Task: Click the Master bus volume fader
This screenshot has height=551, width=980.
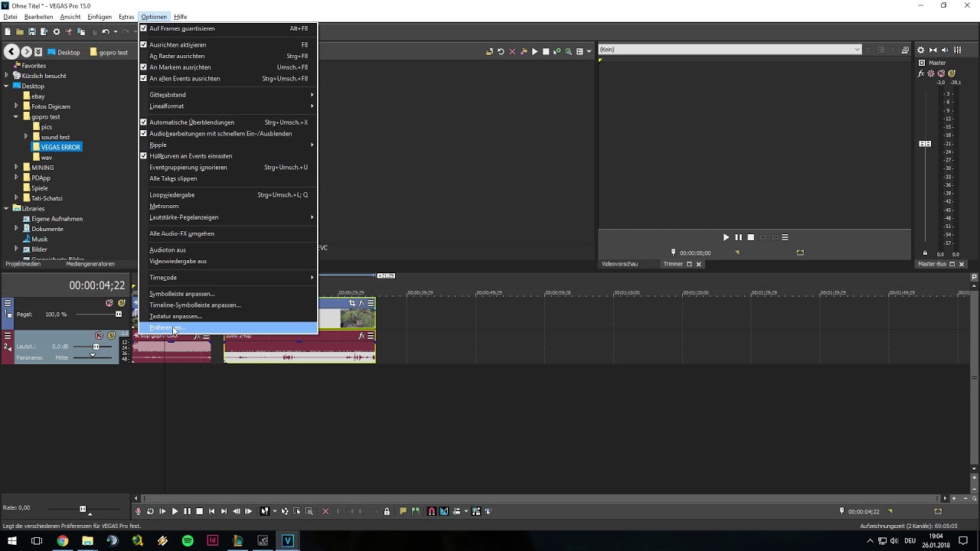Action: pos(925,144)
